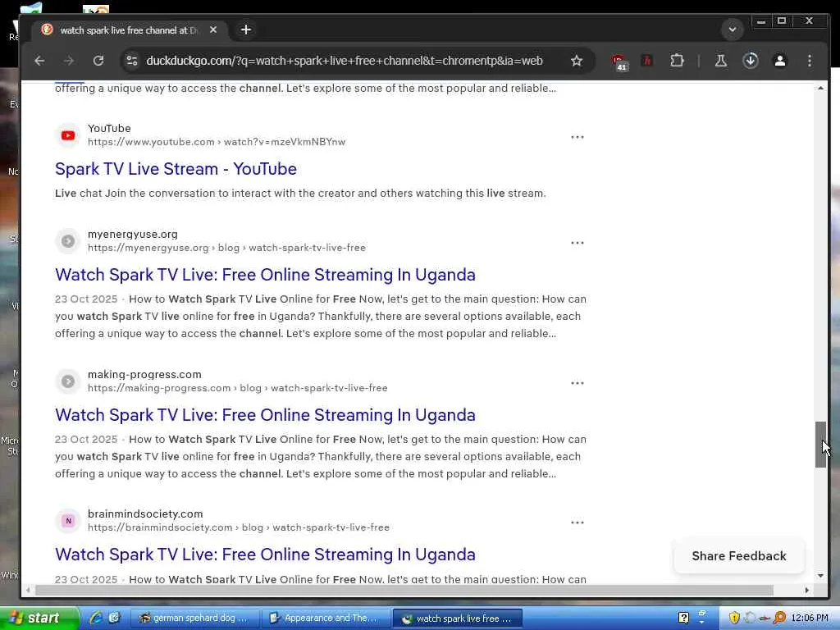Open the red extension with 41 badge
The width and height of the screenshot is (840, 630).
[619, 62]
